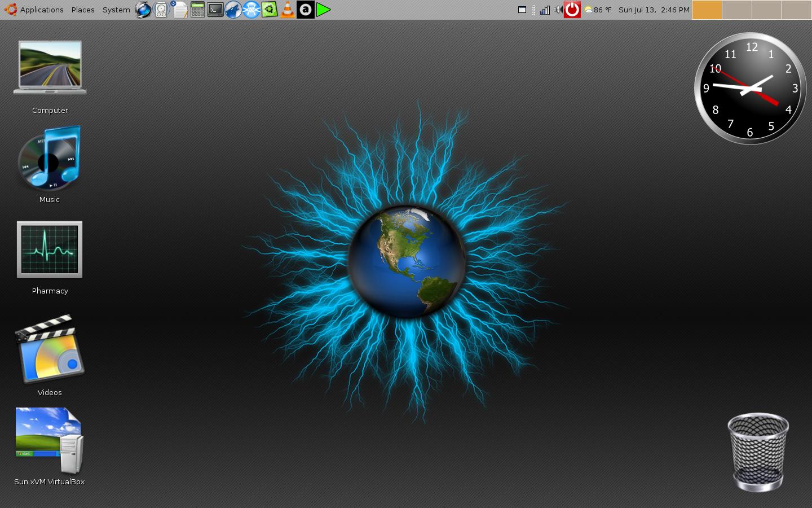Select the Computer desktop icon
The image size is (812, 508).
point(50,67)
